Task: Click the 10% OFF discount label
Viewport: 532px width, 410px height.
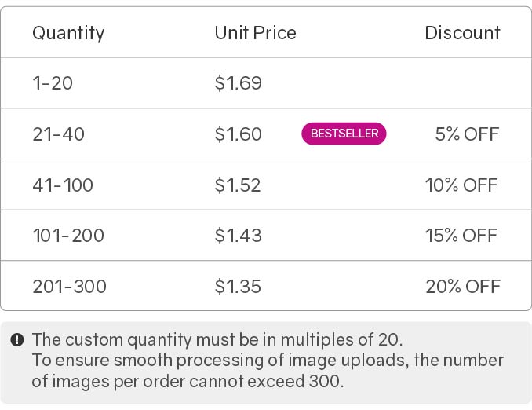Action: pyautogui.click(x=461, y=185)
